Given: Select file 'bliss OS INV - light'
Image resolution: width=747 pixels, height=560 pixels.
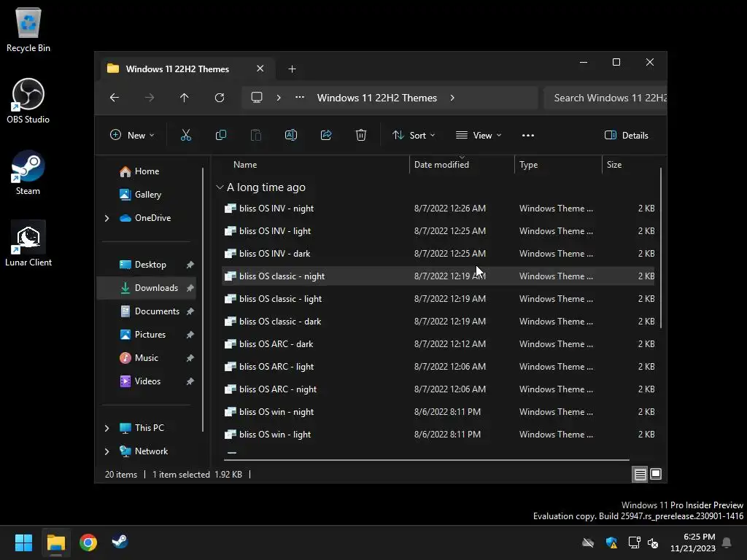Looking at the screenshot, I should tap(438, 231).
